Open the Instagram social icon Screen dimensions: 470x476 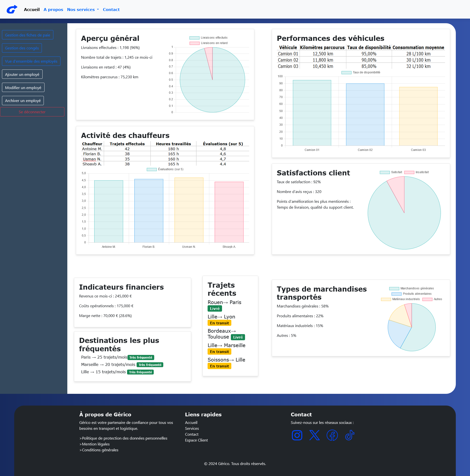[x=297, y=435]
